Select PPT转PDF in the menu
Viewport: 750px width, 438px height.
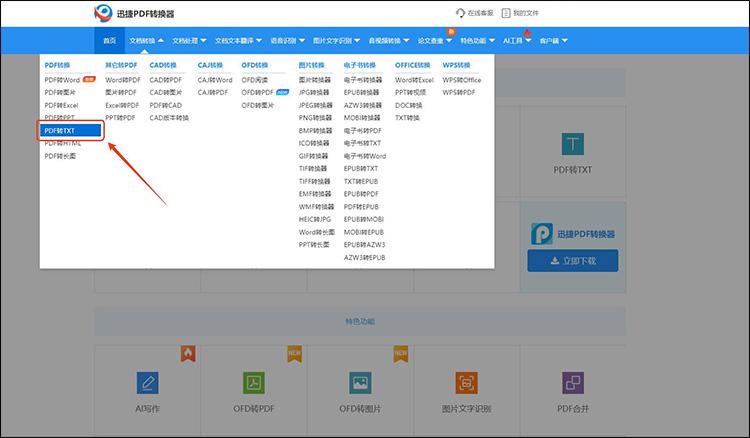(x=120, y=118)
